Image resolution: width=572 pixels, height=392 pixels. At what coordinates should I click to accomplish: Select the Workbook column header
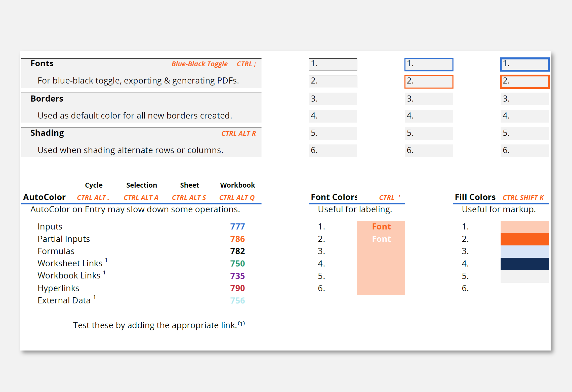237,185
